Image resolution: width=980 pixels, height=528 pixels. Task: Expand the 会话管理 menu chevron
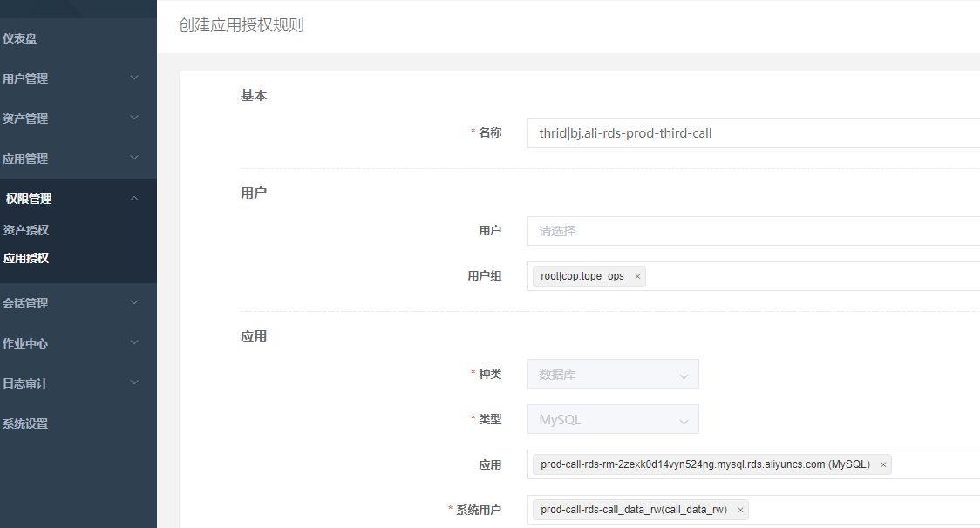(134, 302)
